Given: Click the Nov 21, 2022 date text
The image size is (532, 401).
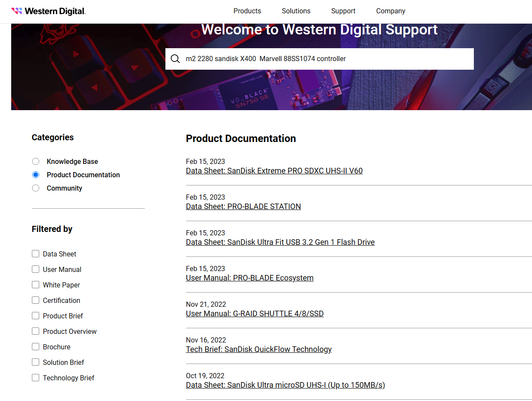Looking at the screenshot, I should (206, 304).
